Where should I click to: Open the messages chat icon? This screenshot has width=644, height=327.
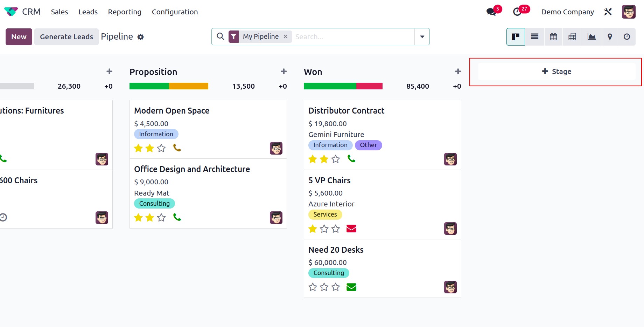coord(491,12)
